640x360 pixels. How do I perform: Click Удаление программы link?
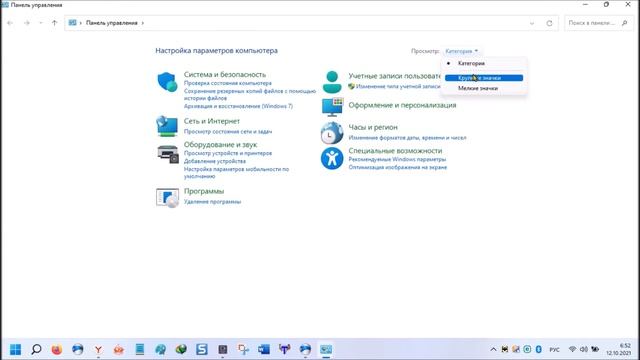tap(212, 202)
